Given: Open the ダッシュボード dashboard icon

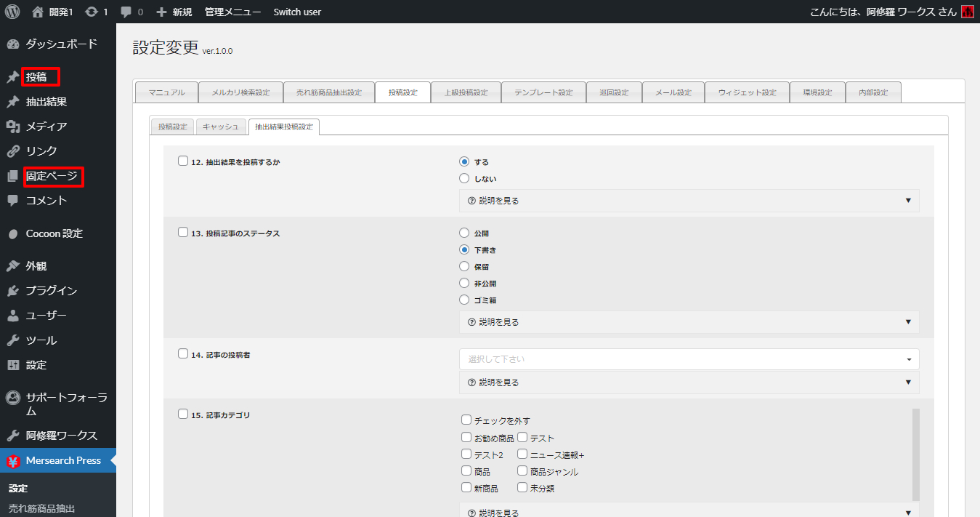Looking at the screenshot, I should coord(12,44).
